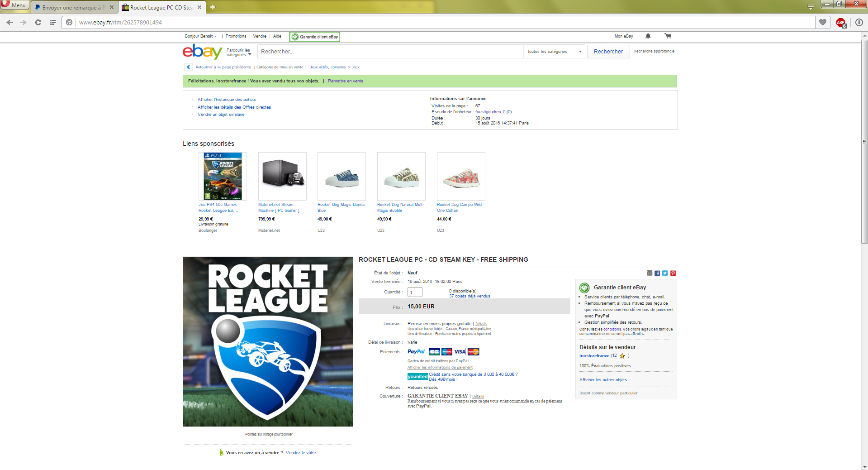
Task: Open the Vendre menu link
Action: [x=260, y=36]
